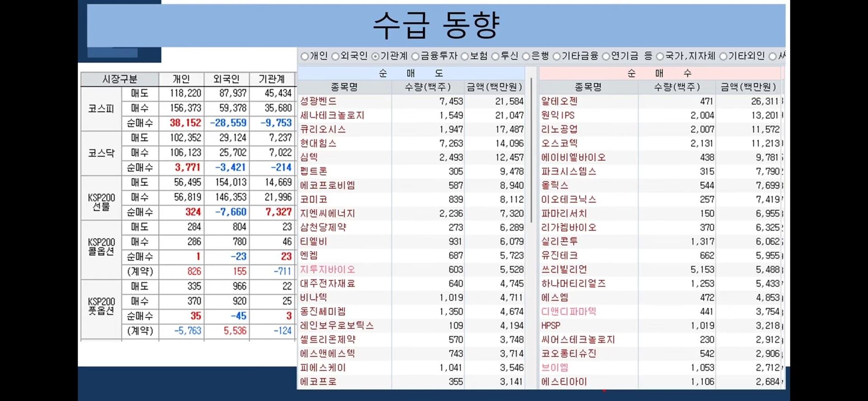868x401 pixels.
Task: Click the 기관계 column header in market table
Action: (x=272, y=79)
